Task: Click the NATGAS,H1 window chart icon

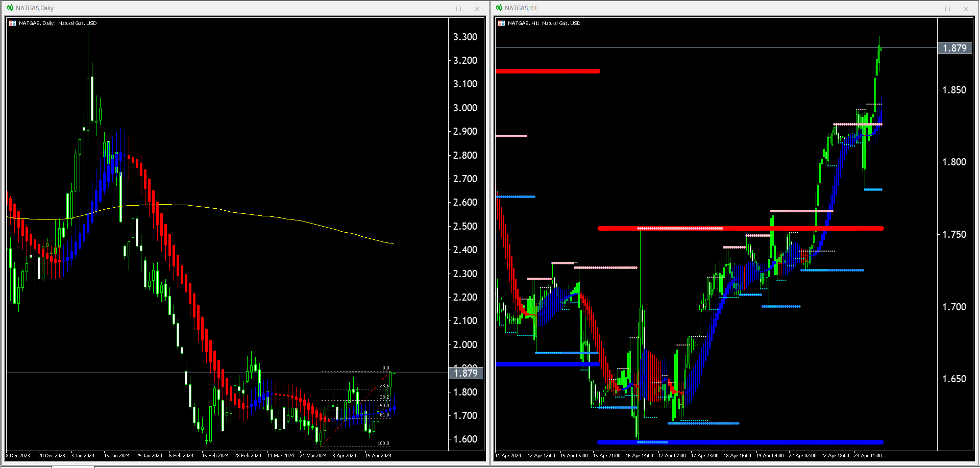Action: [499, 8]
